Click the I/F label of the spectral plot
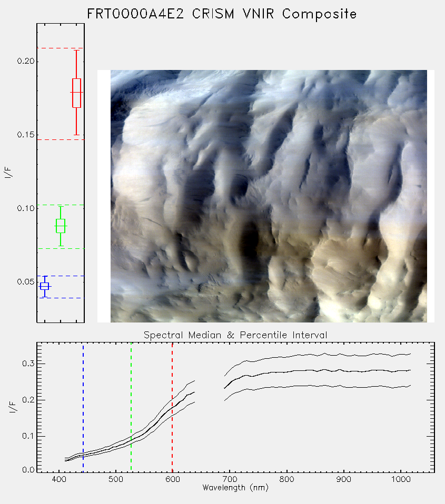Screen dimensions: 445x504 click(x=13, y=407)
